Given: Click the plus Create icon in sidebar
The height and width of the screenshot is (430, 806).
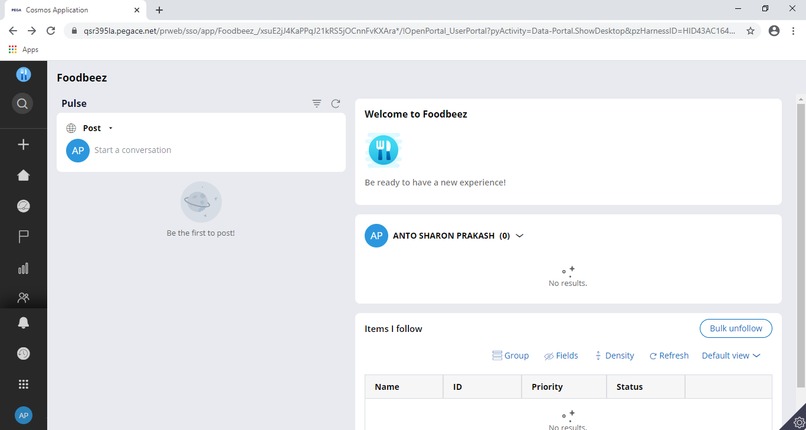Looking at the screenshot, I should click(23, 145).
